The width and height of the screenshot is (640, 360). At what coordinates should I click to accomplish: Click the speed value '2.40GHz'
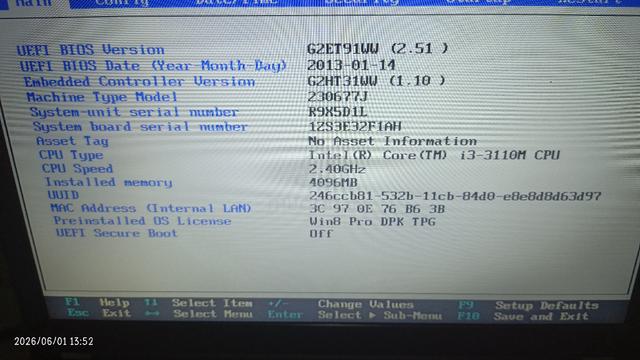point(337,169)
